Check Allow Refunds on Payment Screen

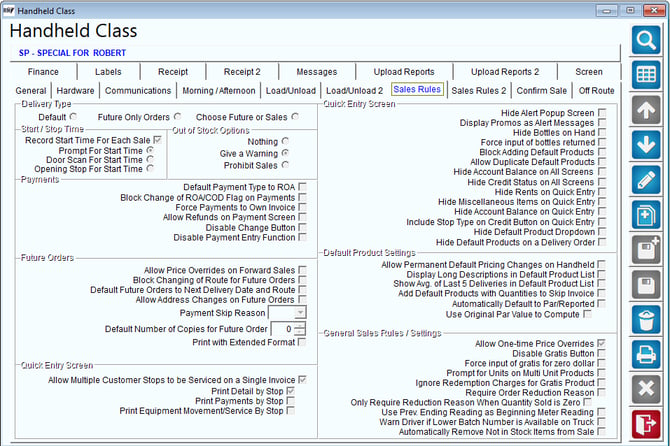303,217
